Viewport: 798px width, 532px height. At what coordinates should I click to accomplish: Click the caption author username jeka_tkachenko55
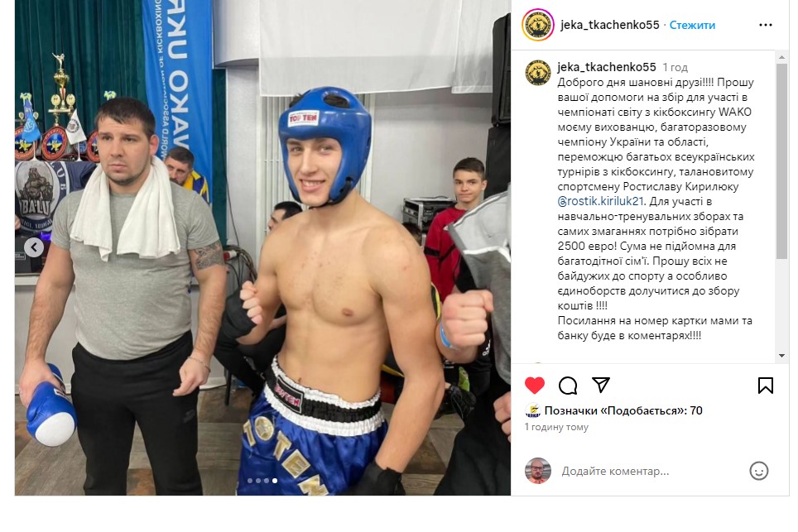tap(607, 67)
